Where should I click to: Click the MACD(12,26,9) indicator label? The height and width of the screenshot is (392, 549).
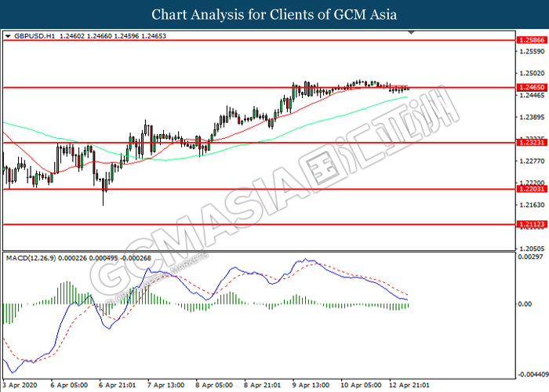(31, 258)
